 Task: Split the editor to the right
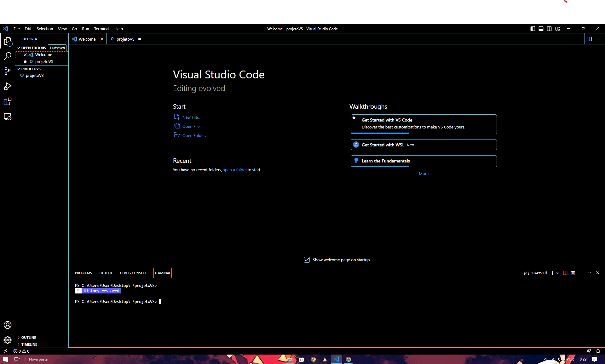(x=590, y=39)
